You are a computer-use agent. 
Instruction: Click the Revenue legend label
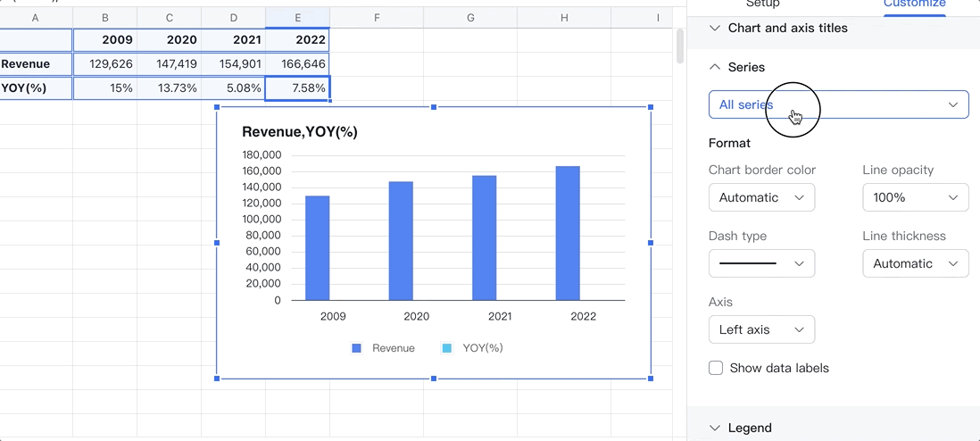393,348
